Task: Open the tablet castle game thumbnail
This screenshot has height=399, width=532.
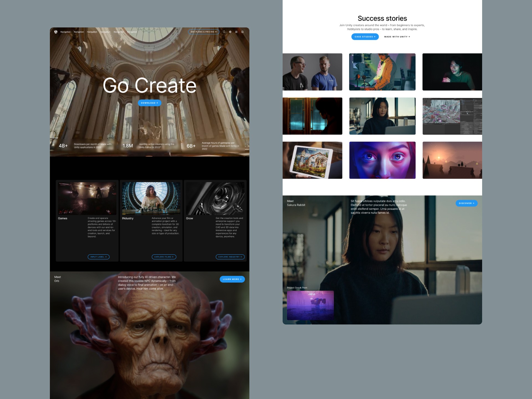Action: 312,160
